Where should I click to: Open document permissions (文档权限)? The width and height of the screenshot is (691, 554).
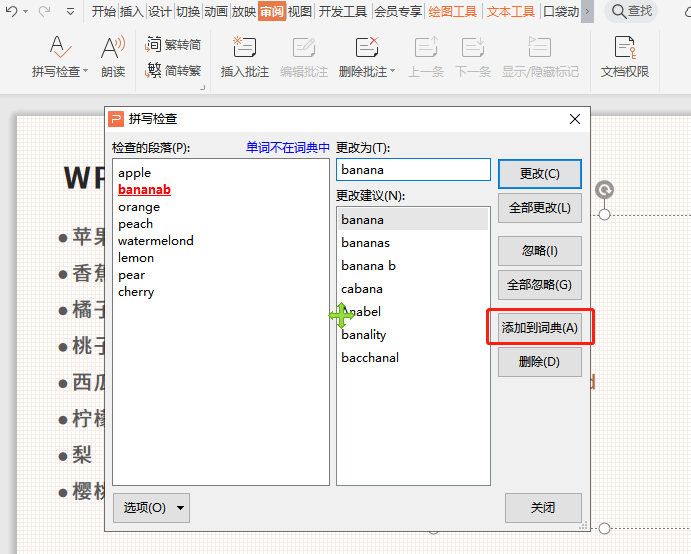pyautogui.click(x=625, y=47)
